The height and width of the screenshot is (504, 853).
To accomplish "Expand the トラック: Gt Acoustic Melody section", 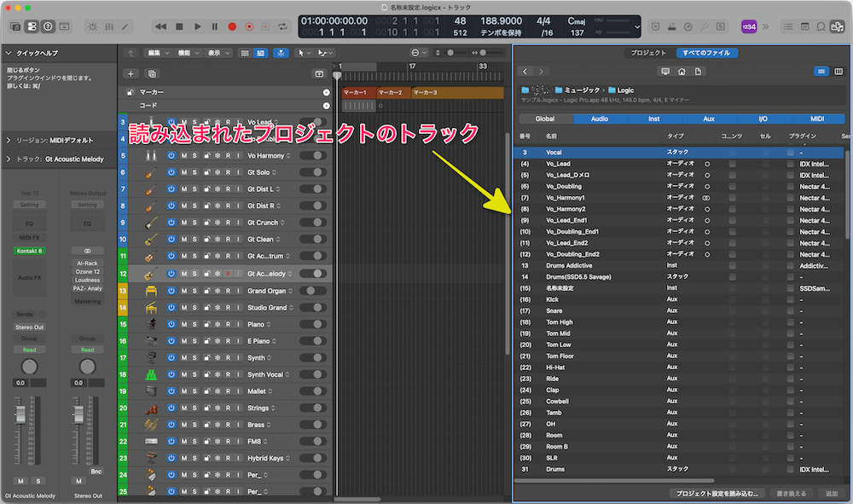I will [x=9, y=159].
